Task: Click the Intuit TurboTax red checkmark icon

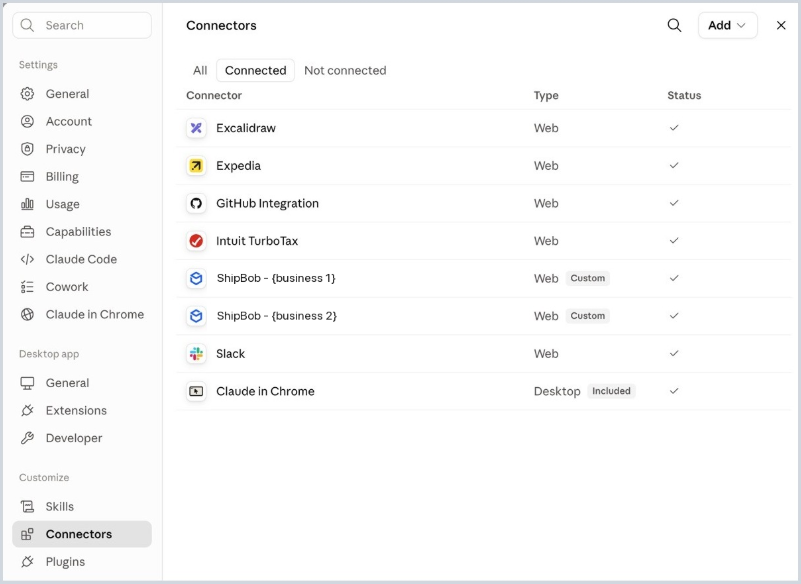Action: tap(196, 241)
